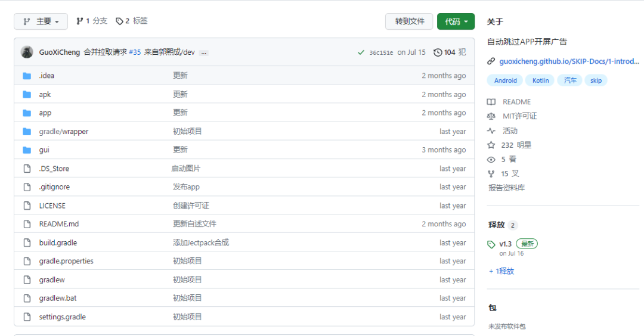This screenshot has width=644, height=336.
Task: Select the Android topic tag
Action: pos(505,80)
